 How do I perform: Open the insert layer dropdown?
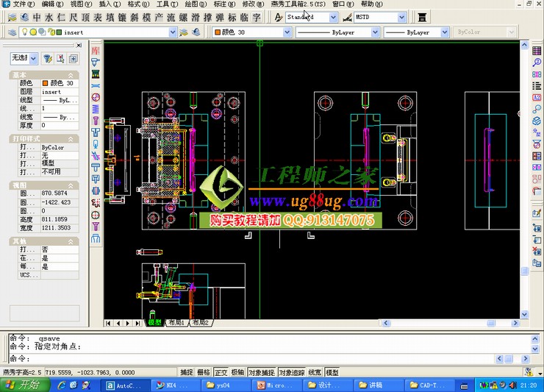(x=173, y=32)
